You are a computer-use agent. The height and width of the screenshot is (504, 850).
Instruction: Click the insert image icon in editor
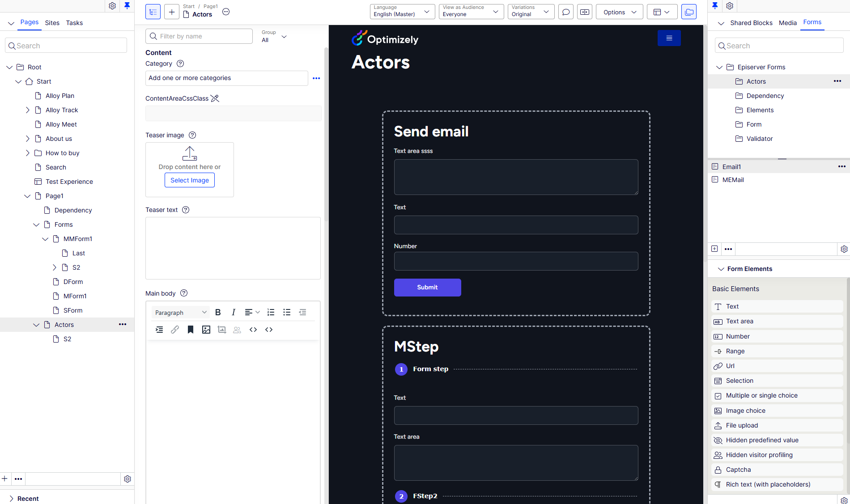206,330
